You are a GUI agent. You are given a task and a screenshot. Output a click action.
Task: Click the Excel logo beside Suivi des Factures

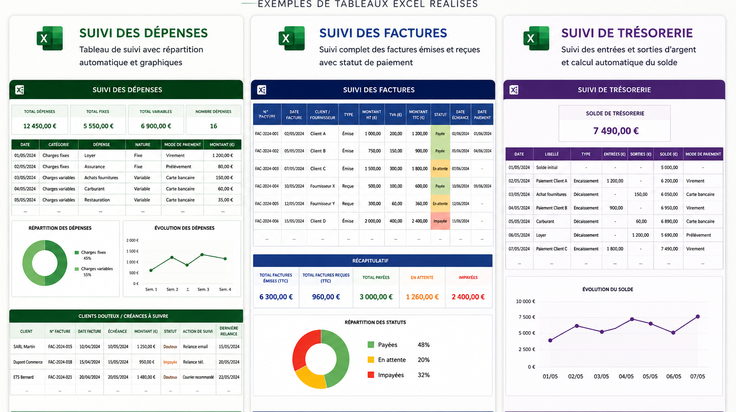(291, 38)
